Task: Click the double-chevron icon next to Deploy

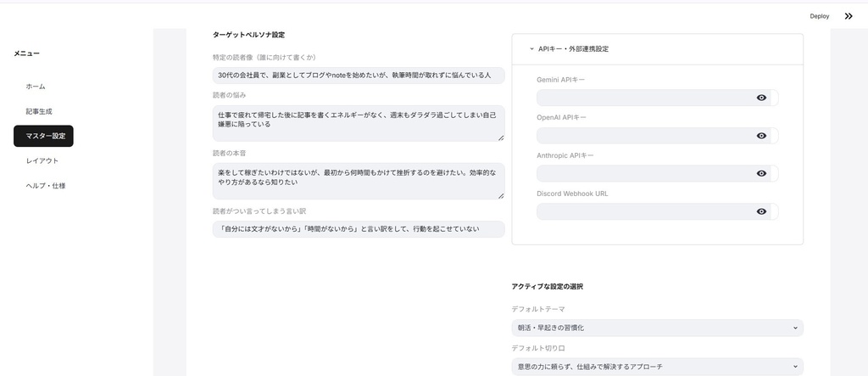Action: [x=849, y=16]
